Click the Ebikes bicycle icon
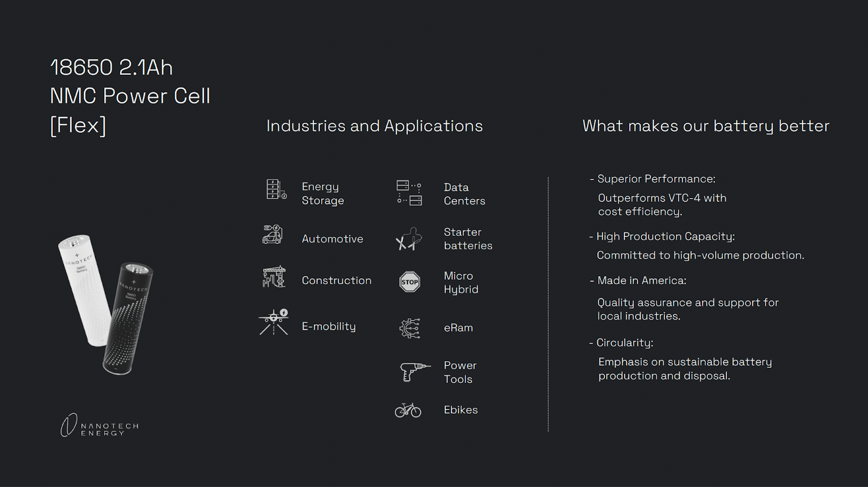This screenshot has width=868, height=487. [408, 410]
